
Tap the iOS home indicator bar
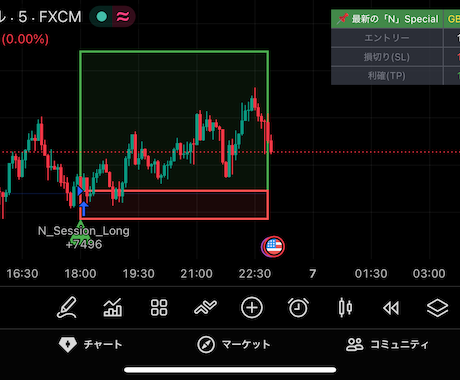coord(230,370)
